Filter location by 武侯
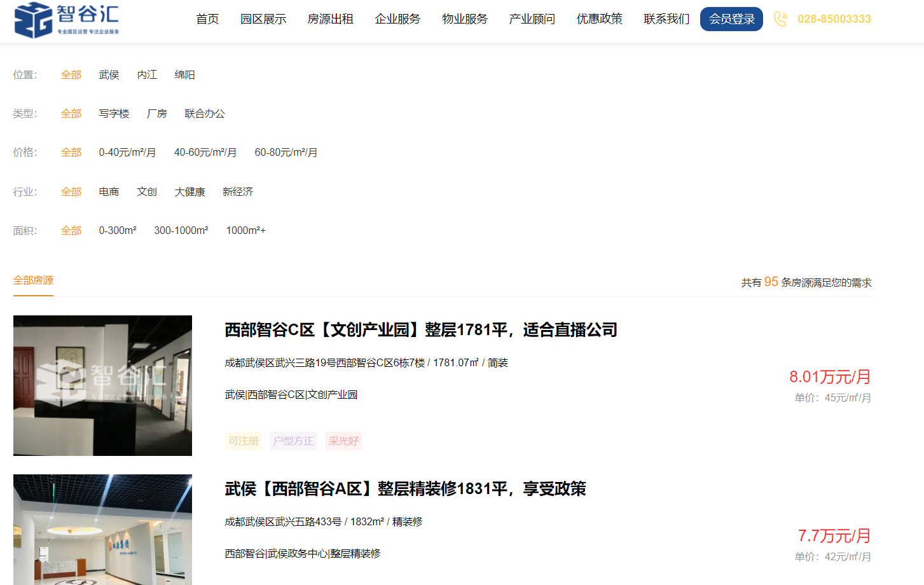This screenshot has width=924, height=585. click(x=109, y=74)
